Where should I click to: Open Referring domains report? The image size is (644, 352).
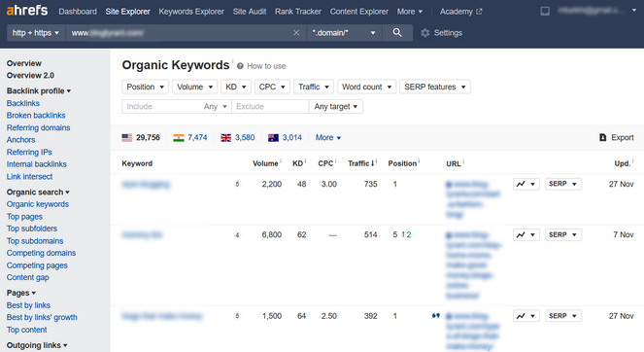[x=38, y=128]
